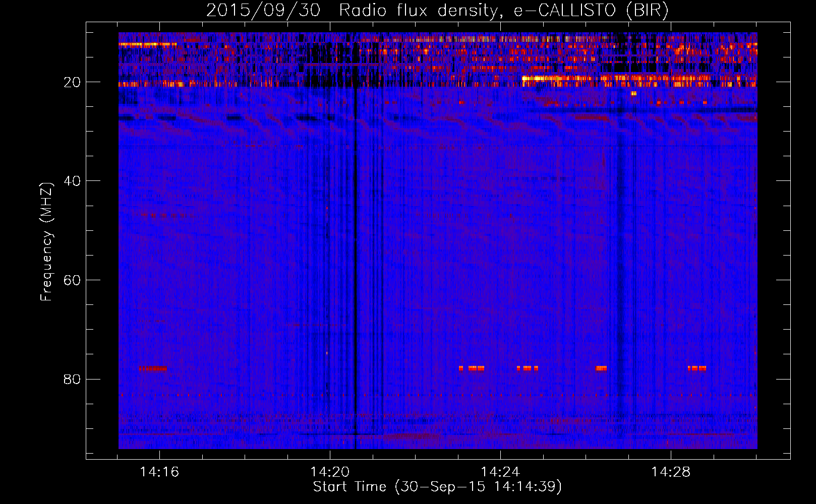This screenshot has width=816, height=504.
Task: Click the 60 MHz frequency tick label
Action: [72, 280]
